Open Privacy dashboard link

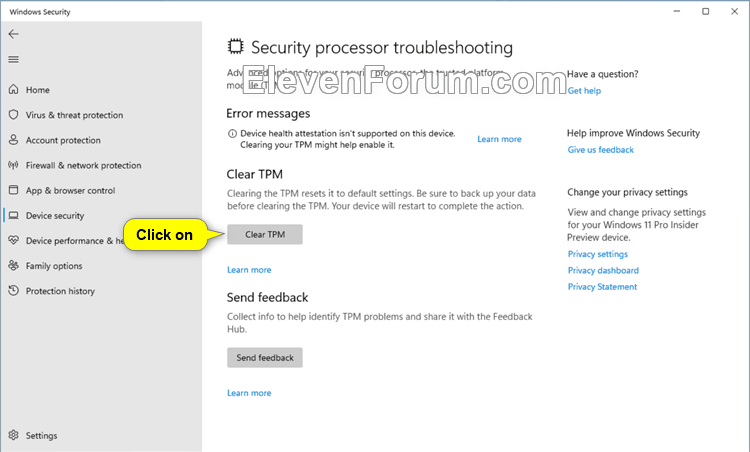603,270
